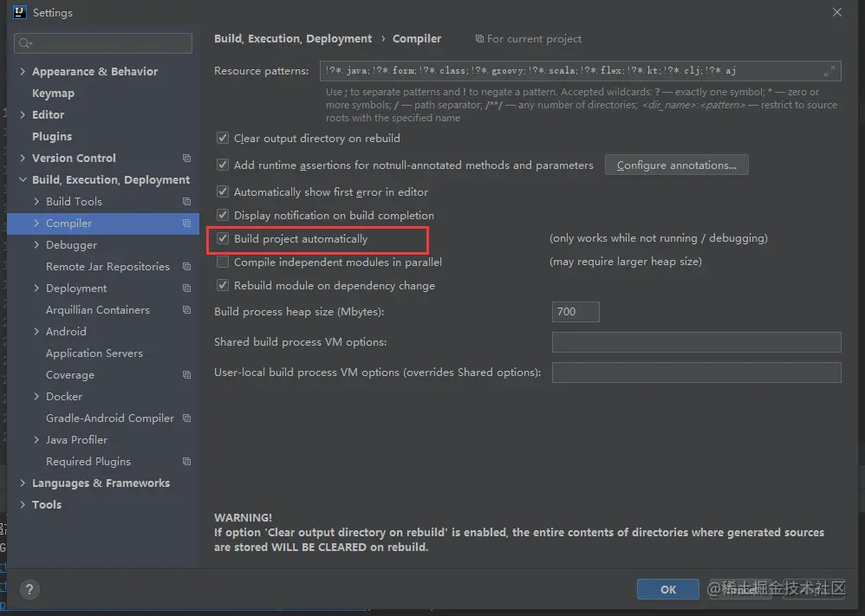Focus the settings search field
This screenshot has width=865, height=616.
pos(103,43)
